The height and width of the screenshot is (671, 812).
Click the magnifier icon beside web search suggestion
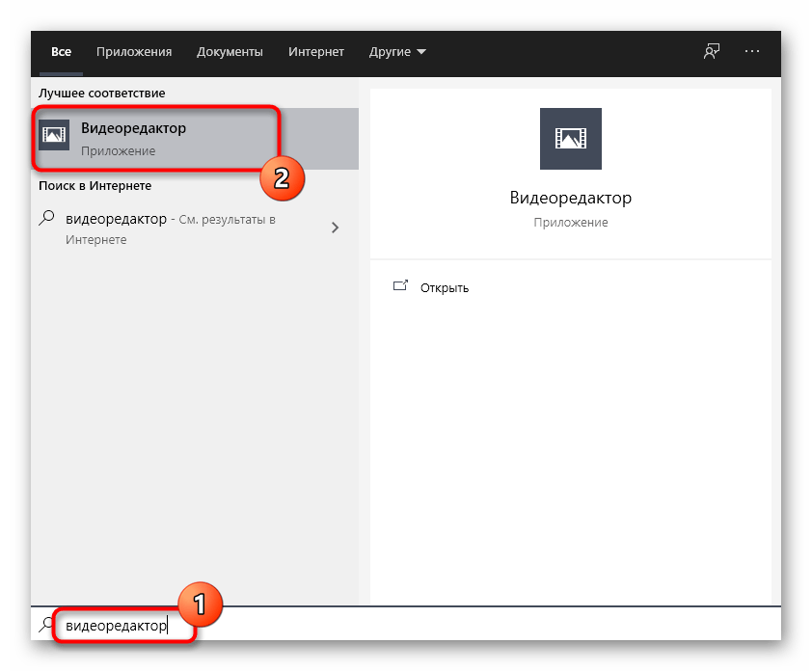click(x=47, y=220)
